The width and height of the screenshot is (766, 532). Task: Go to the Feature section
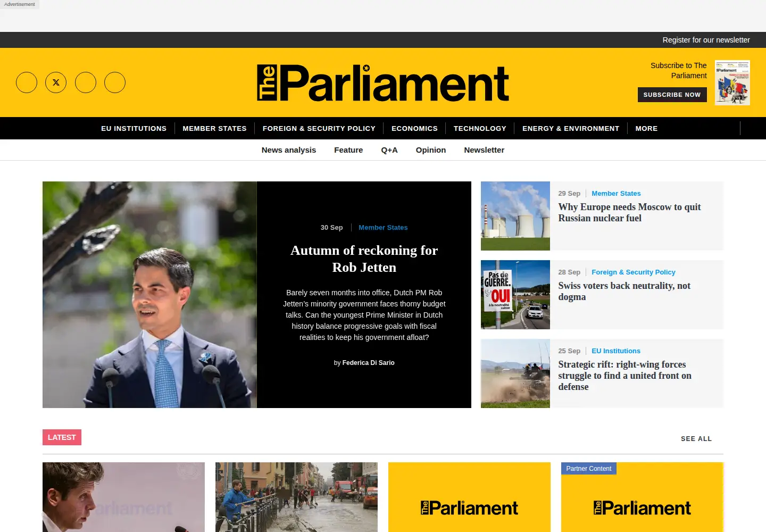[348, 150]
